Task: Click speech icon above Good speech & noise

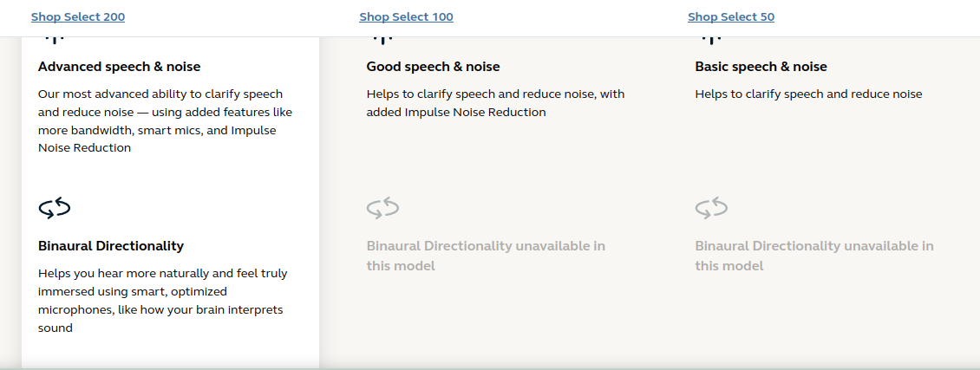Action: [x=382, y=41]
